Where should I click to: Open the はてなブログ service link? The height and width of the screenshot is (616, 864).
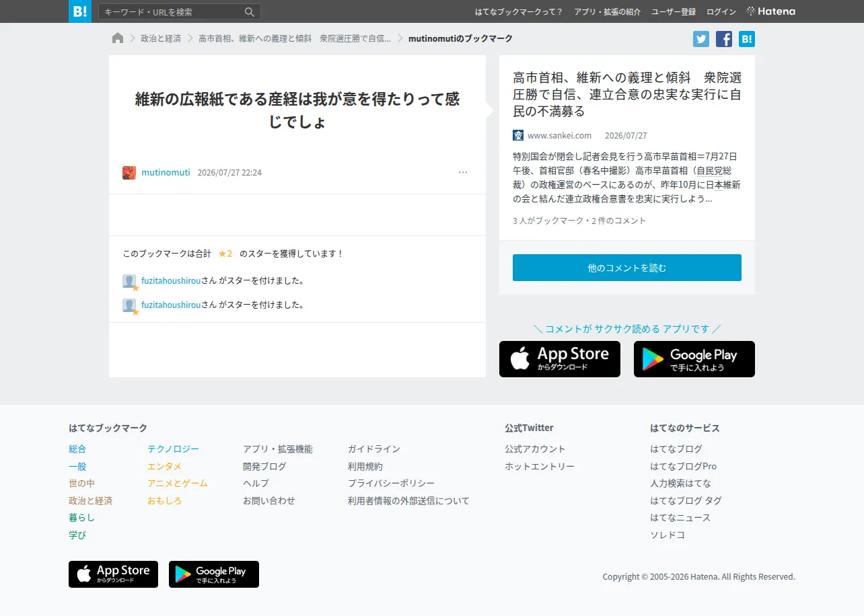676,449
